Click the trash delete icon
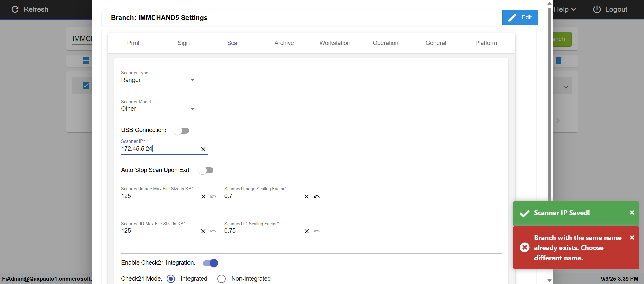The height and width of the screenshot is (284, 644). [558, 60]
